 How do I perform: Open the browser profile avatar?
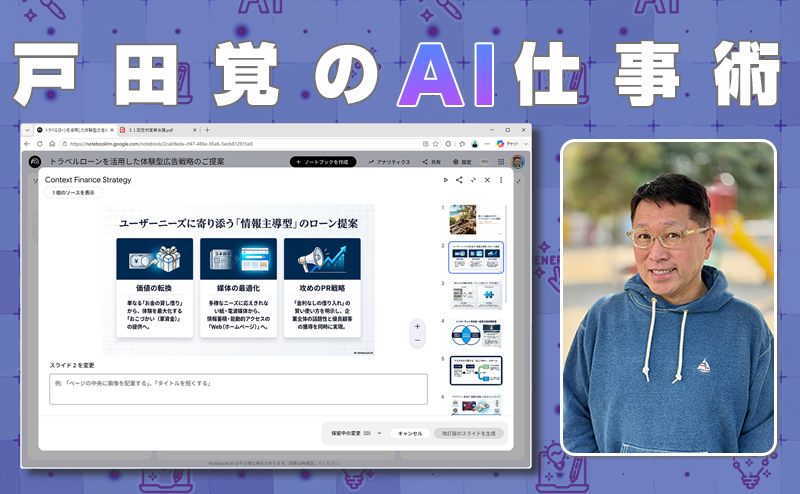474,144
